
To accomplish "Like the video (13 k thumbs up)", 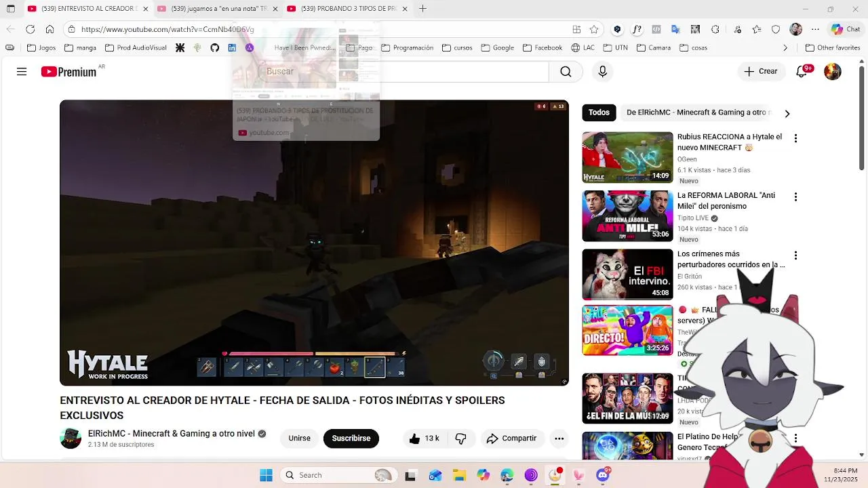I will pos(425,439).
